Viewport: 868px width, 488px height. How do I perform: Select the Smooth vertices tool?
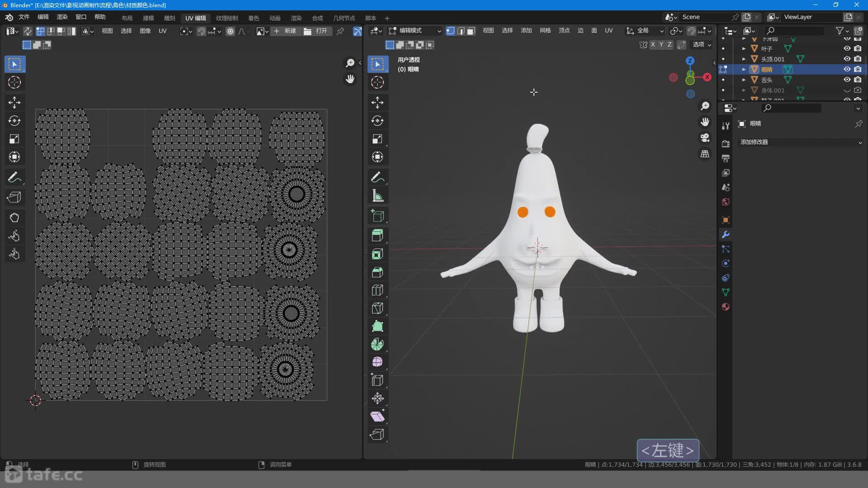click(x=377, y=362)
